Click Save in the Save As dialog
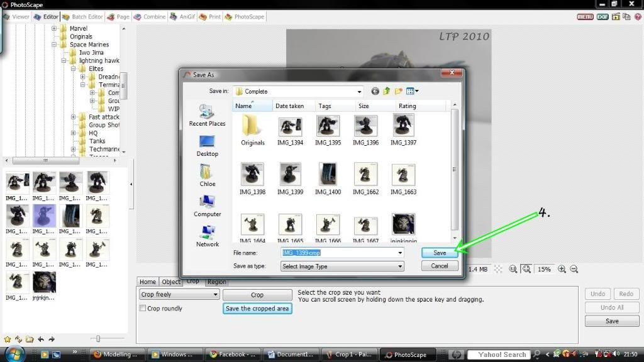This screenshot has height=362, width=644. pyautogui.click(x=440, y=253)
